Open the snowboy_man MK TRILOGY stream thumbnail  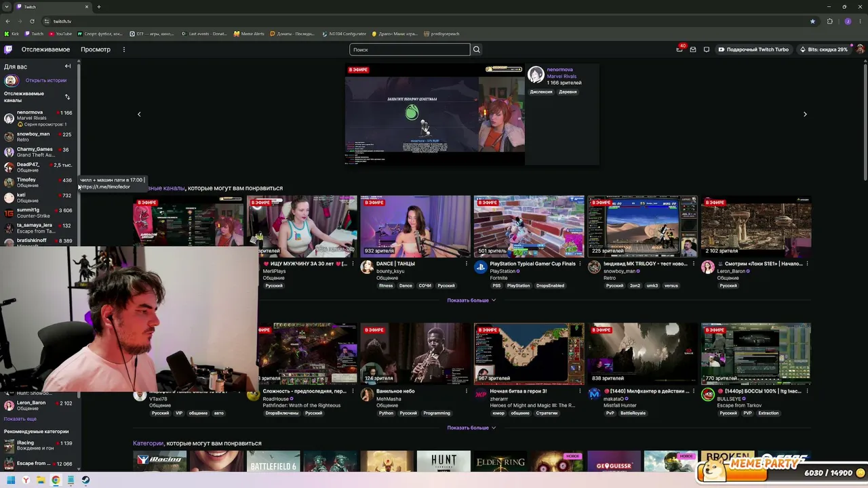click(642, 226)
